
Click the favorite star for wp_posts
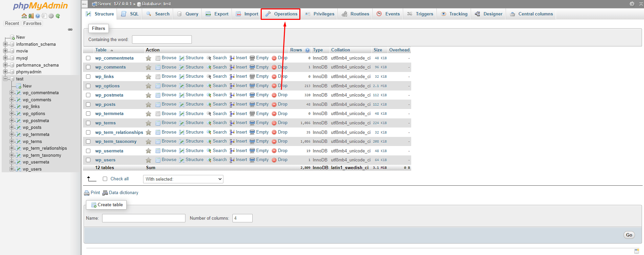tap(148, 105)
